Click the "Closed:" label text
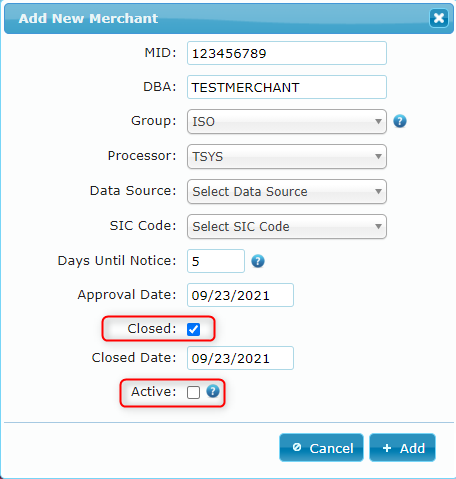This screenshot has height=479, width=456. [x=152, y=329]
